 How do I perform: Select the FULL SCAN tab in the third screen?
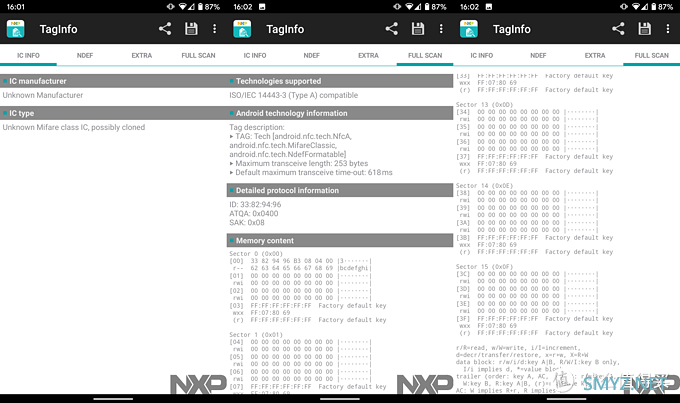651,56
